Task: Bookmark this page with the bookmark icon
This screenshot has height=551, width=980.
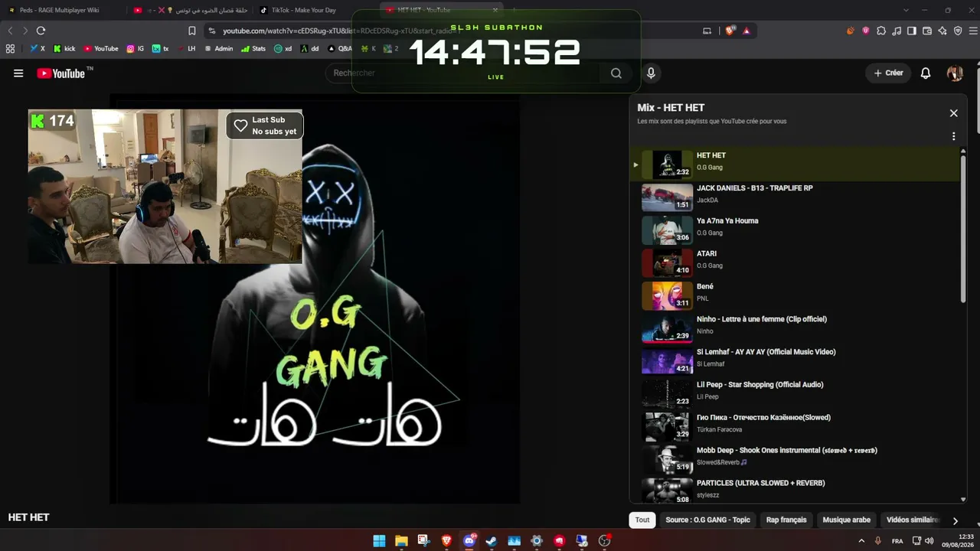Action: [x=192, y=31]
